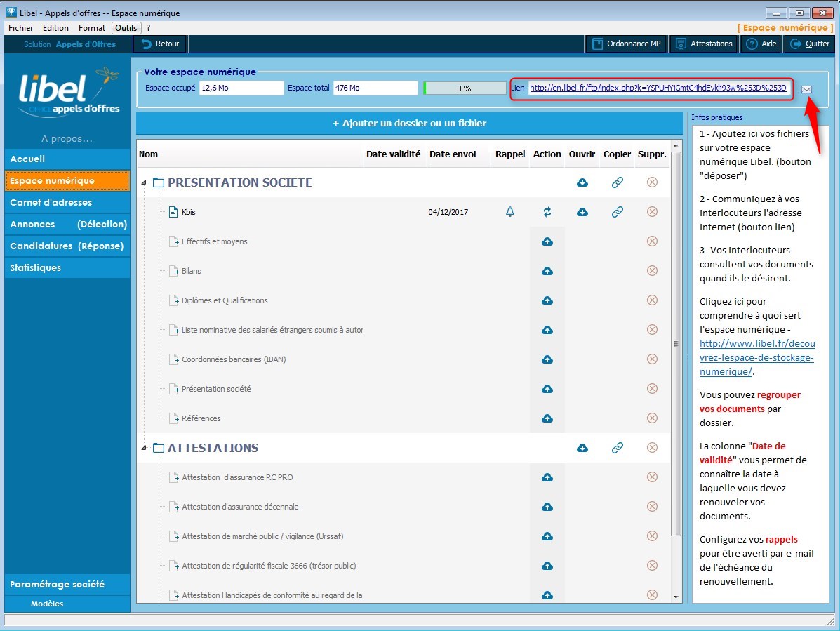The image size is (840, 631).
Task: Click the Date validité column header
Action: click(x=393, y=154)
